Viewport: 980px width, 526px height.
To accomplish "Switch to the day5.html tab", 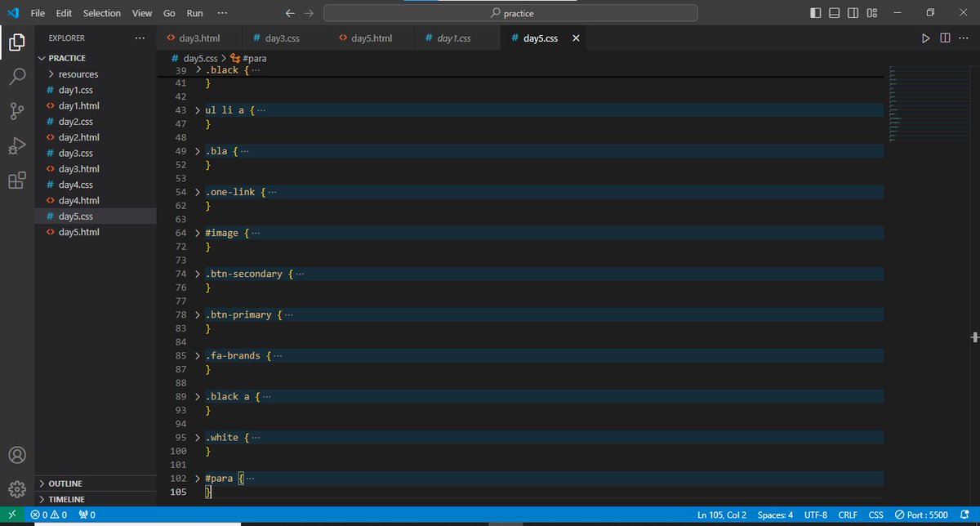I will coord(372,38).
